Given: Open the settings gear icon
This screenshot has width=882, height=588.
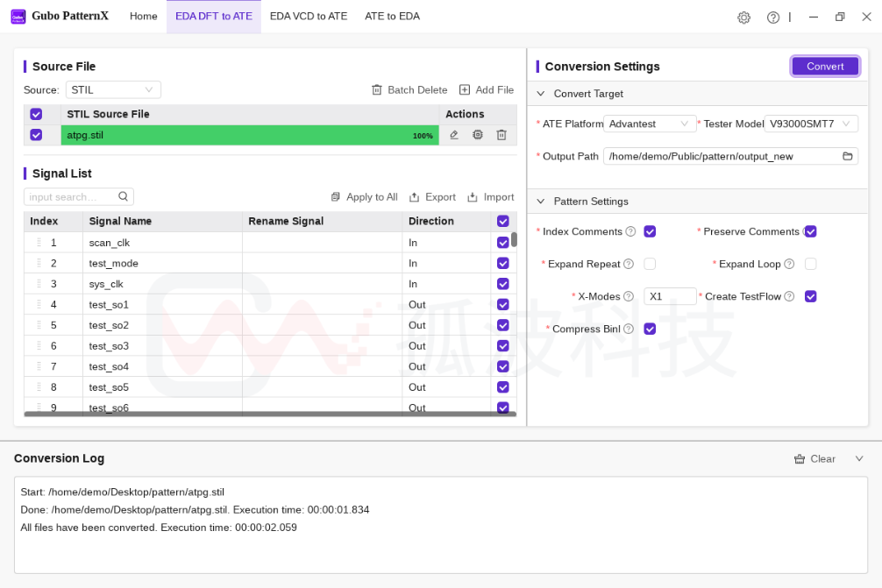Looking at the screenshot, I should click(743, 18).
